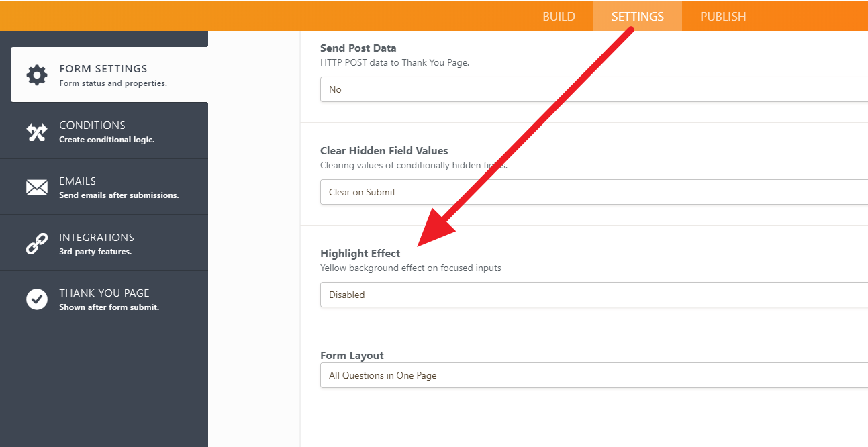This screenshot has height=447, width=868.
Task: Select the SETTINGS tab
Action: tap(637, 15)
